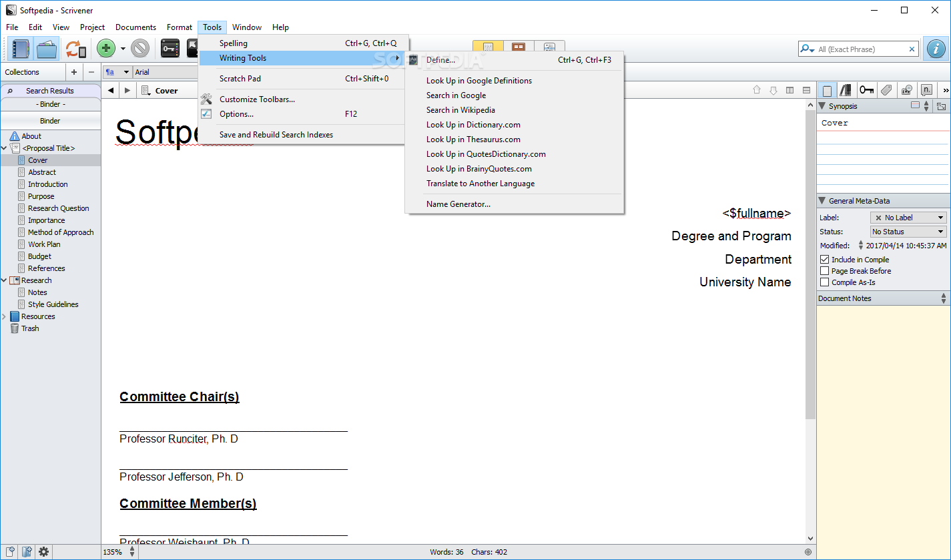The width and height of the screenshot is (951, 560).
Task: Choose Name Generator from submenu
Action: [515, 204]
